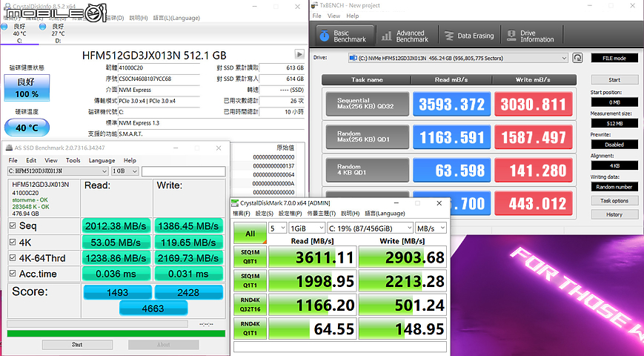Click the Start position 0 MB field
The height and width of the screenshot is (356, 644).
point(614,102)
